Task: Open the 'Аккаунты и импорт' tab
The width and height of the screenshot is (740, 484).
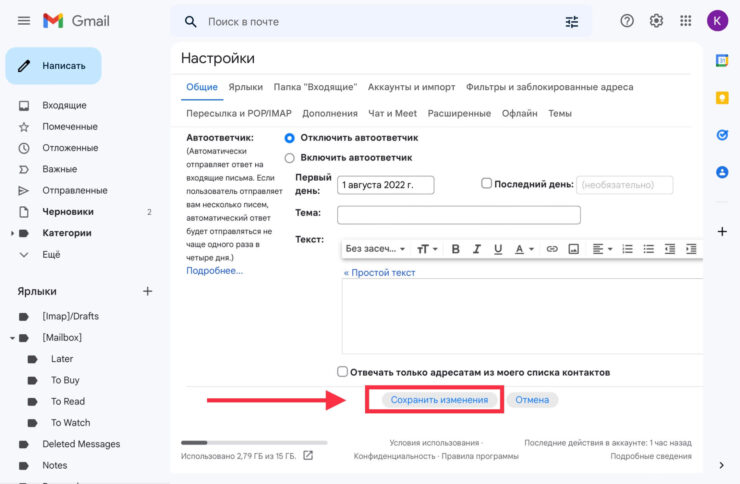Action: [x=411, y=87]
